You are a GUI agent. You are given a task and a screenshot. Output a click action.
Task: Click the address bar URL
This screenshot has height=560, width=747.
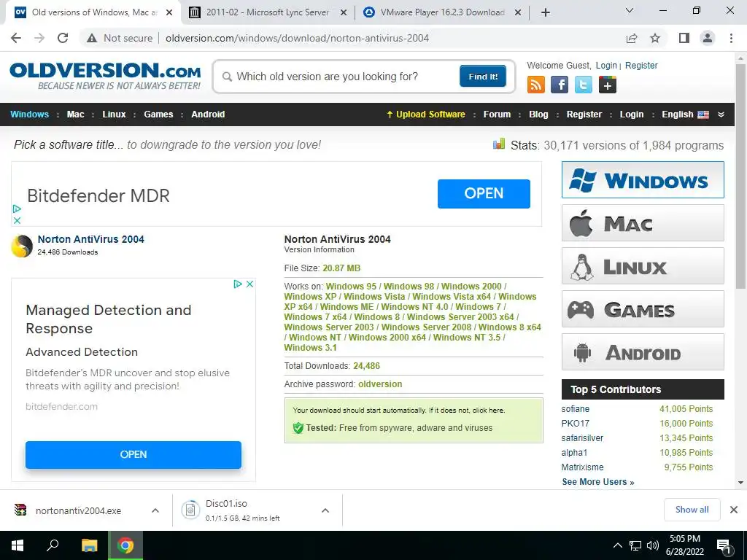297,38
